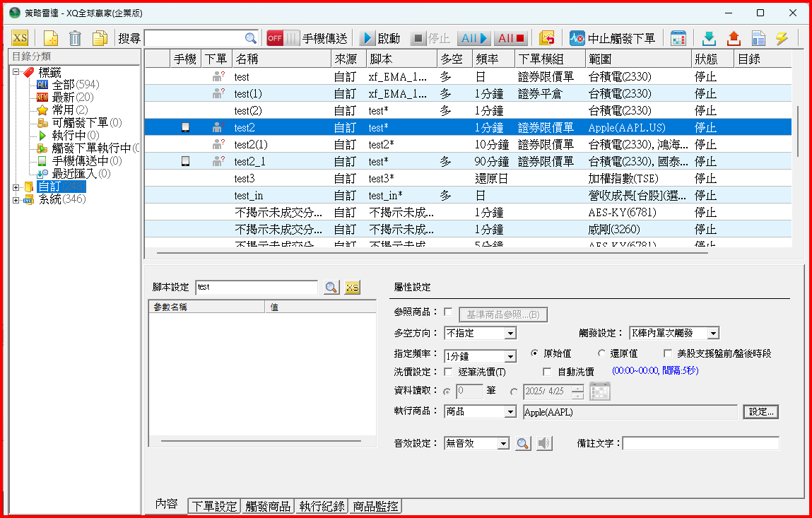
Task: Toggle the 手機傳送 OFF switch
Action: pos(283,38)
